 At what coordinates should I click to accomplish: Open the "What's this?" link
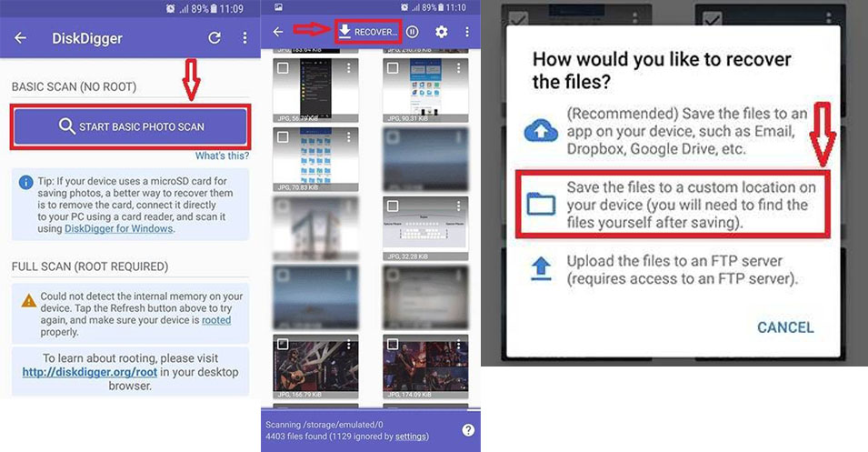(222, 156)
